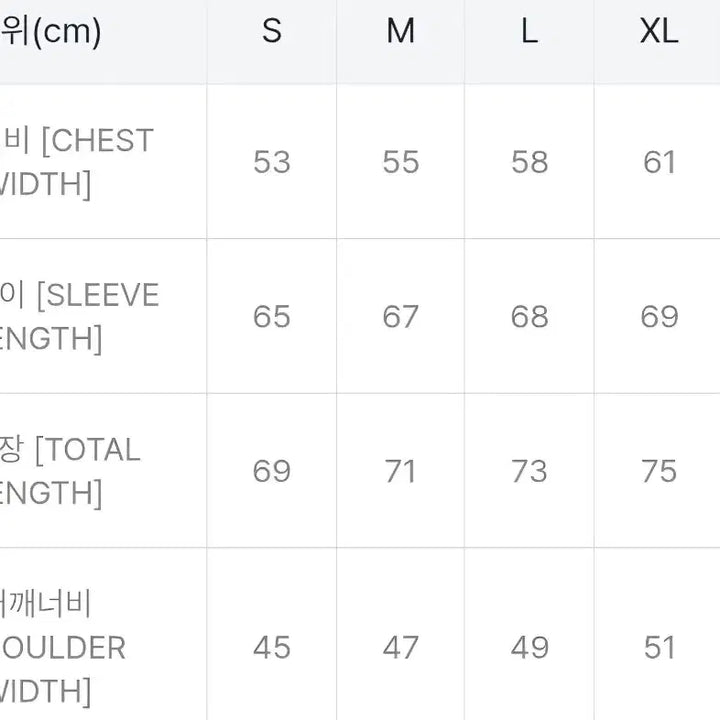
Task: Click chest width value 58 for L
Action: pos(529,162)
